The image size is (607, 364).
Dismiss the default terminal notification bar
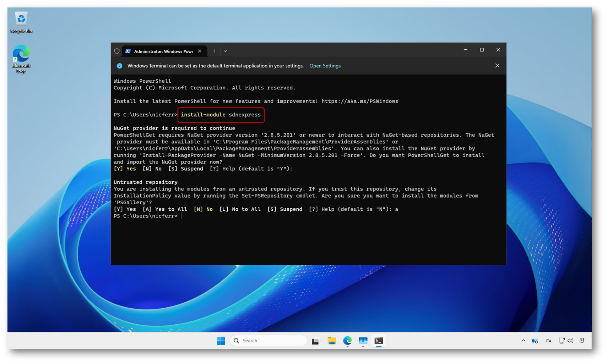[497, 66]
